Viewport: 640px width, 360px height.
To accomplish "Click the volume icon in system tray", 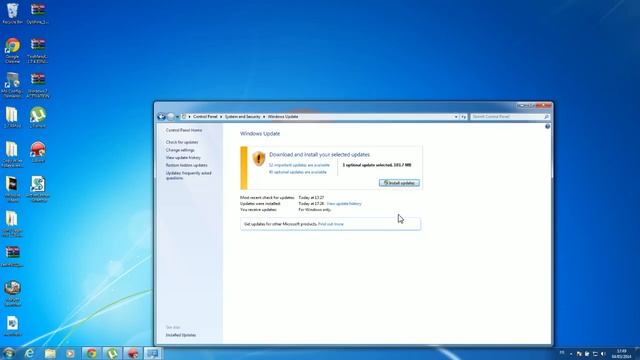I will pos(603,354).
